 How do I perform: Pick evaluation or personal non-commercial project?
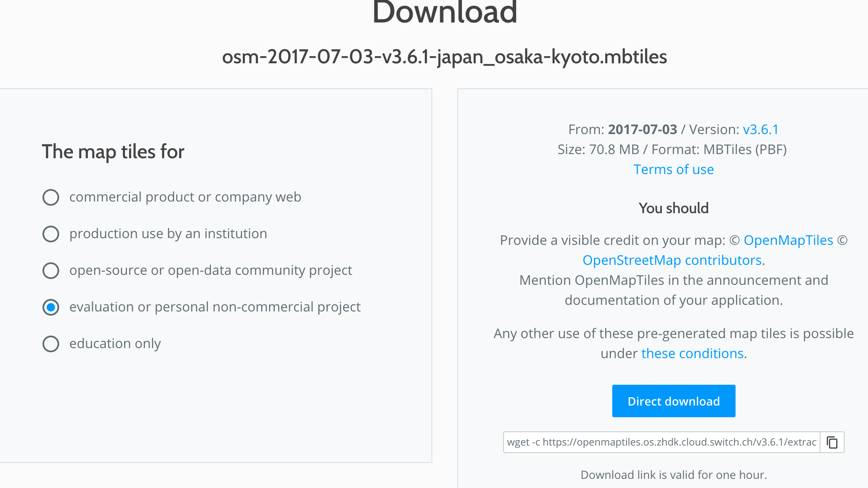point(50,307)
